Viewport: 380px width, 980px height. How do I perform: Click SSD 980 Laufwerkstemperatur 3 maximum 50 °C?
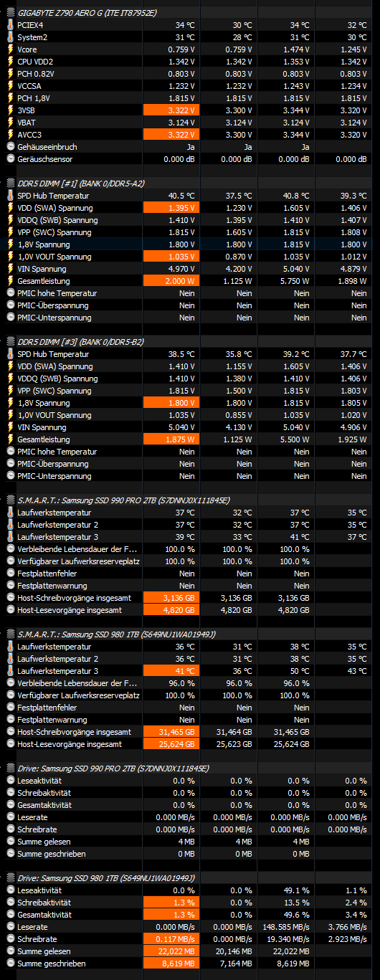coord(300,671)
